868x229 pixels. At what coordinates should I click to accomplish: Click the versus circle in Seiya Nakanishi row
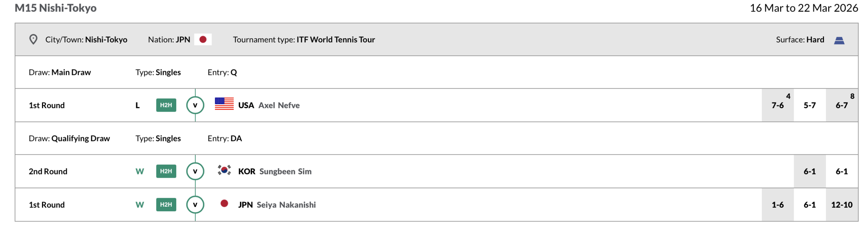(195, 205)
